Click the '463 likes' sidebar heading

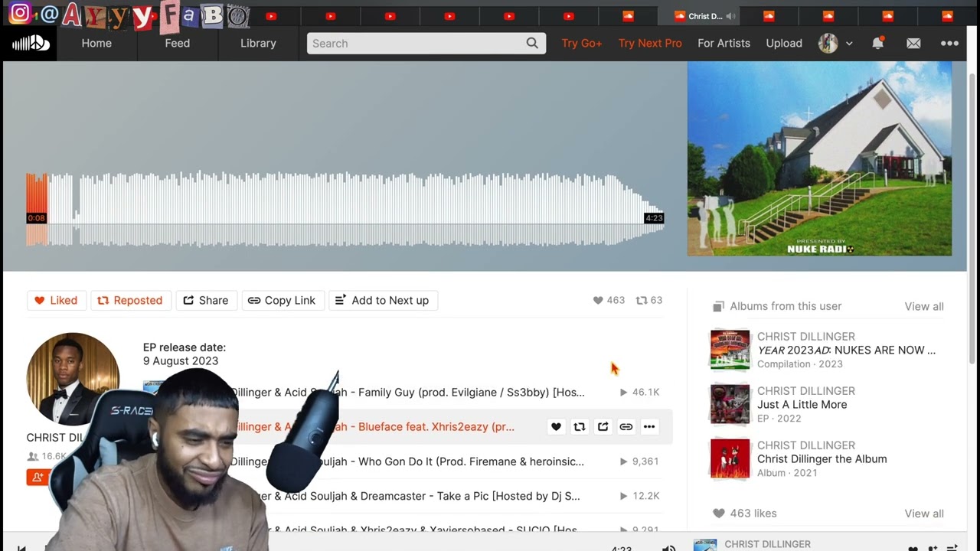(753, 514)
